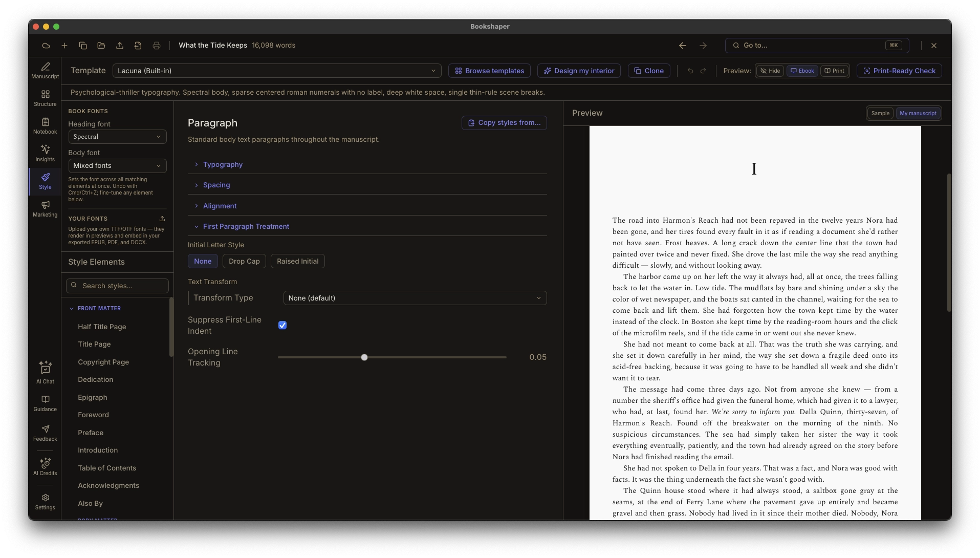The width and height of the screenshot is (980, 558).
Task: Click Browse templates button
Action: coord(489,71)
